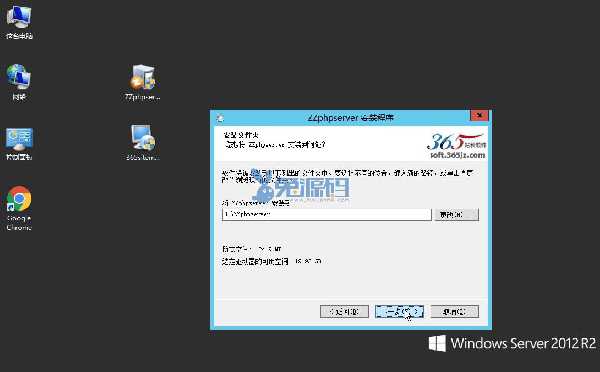This screenshot has height=372, width=600.
Task: Click the ZZphpserver setup title bar text
Action: click(x=351, y=117)
